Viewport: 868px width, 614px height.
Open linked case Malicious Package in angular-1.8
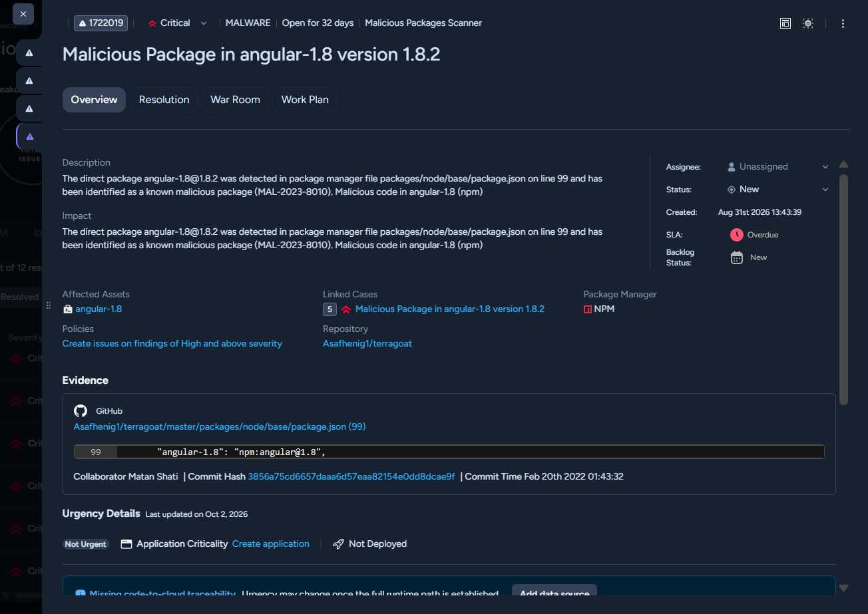tap(450, 309)
